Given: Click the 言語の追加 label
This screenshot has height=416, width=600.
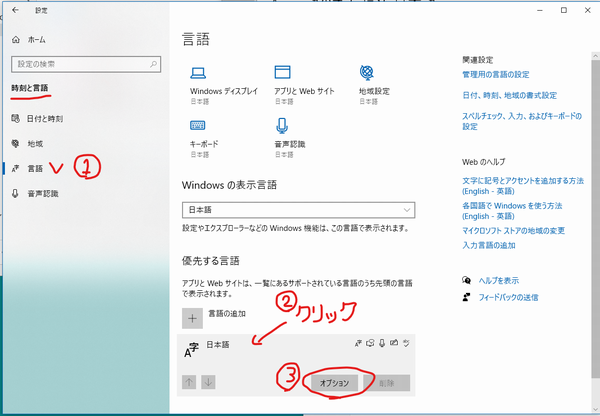Looking at the screenshot, I should coord(227,313).
